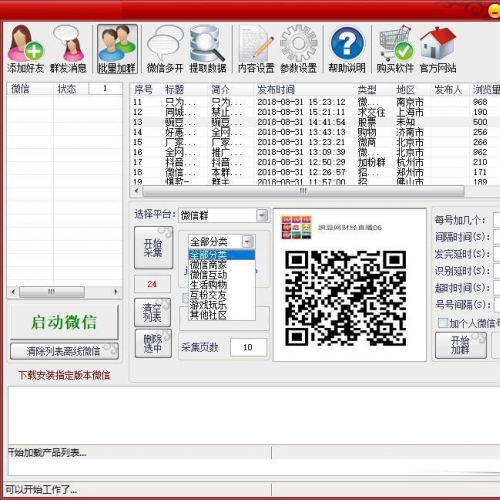Choose 游戏玩乐 in the category list
500x500 pixels.
pos(222,305)
